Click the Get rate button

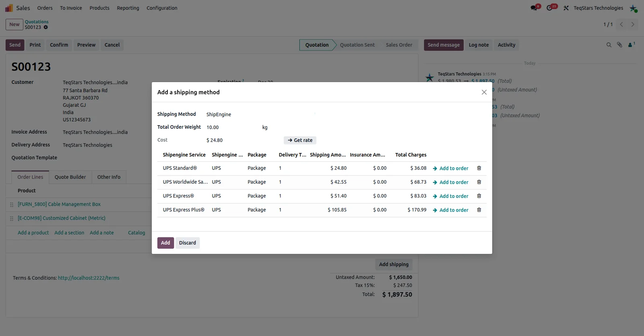pos(300,140)
